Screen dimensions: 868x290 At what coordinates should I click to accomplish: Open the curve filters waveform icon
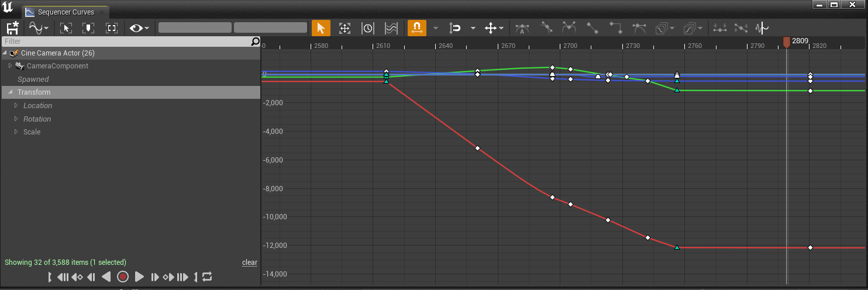point(762,27)
